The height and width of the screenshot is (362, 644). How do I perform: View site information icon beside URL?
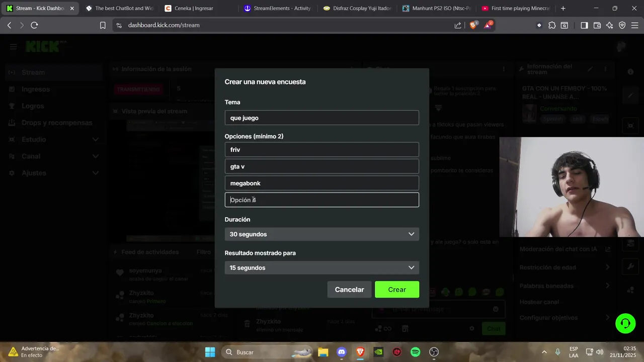point(119,25)
